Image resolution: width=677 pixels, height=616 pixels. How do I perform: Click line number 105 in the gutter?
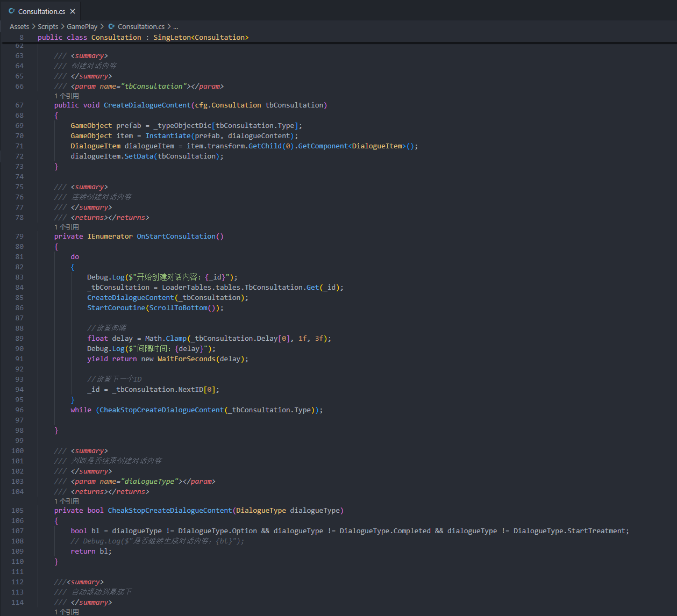18,510
